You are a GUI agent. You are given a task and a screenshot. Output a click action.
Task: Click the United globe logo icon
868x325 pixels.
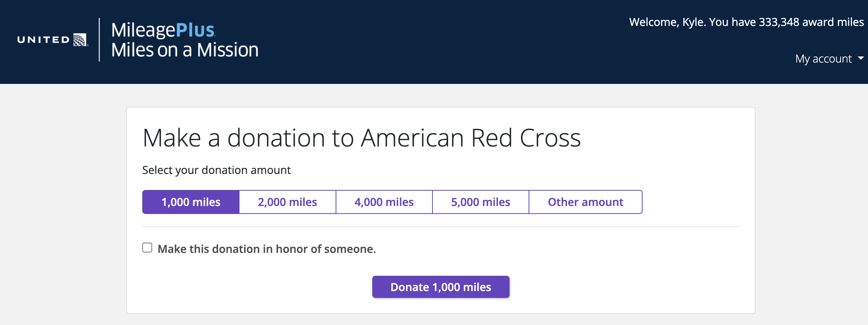point(80,40)
